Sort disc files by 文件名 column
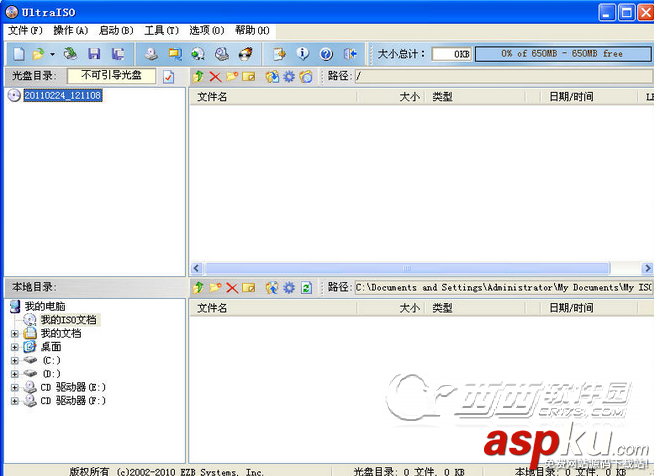This screenshot has width=654, height=476. coord(274,97)
